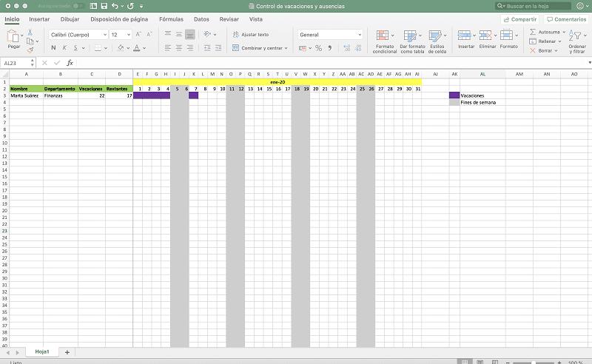Click the percent style icon
The height and width of the screenshot is (364, 592).
point(318,48)
